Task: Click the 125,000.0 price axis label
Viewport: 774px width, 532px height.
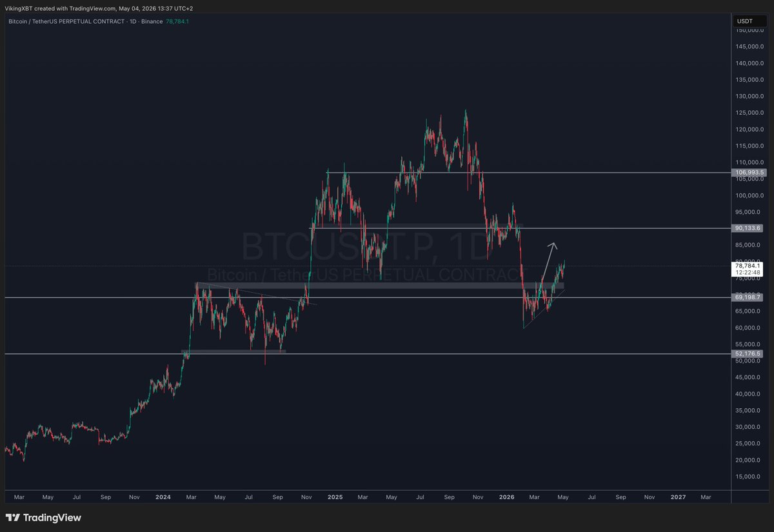Action: [750, 113]
